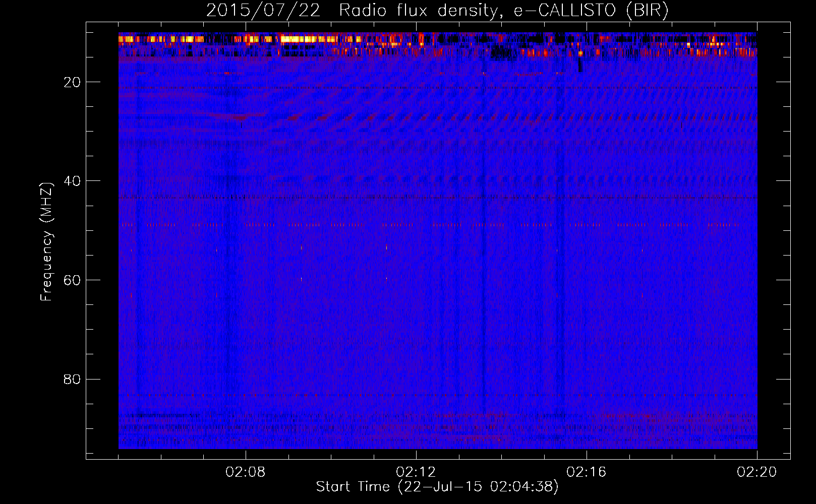
Task: Click inside the radio spectrogram plot
Action: pos(438,240)
